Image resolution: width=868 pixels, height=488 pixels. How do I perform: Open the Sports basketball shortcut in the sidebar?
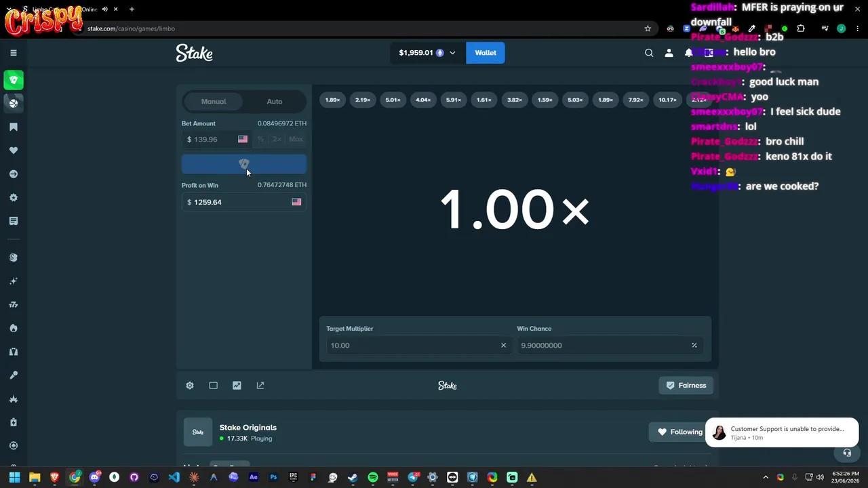(13, 103)
